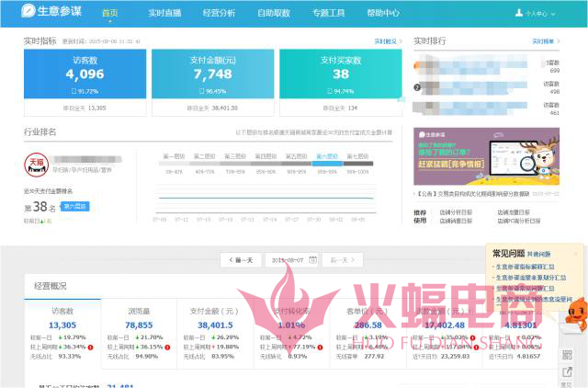Open 生意参谋指标解释汇总 link

(525, 267)
